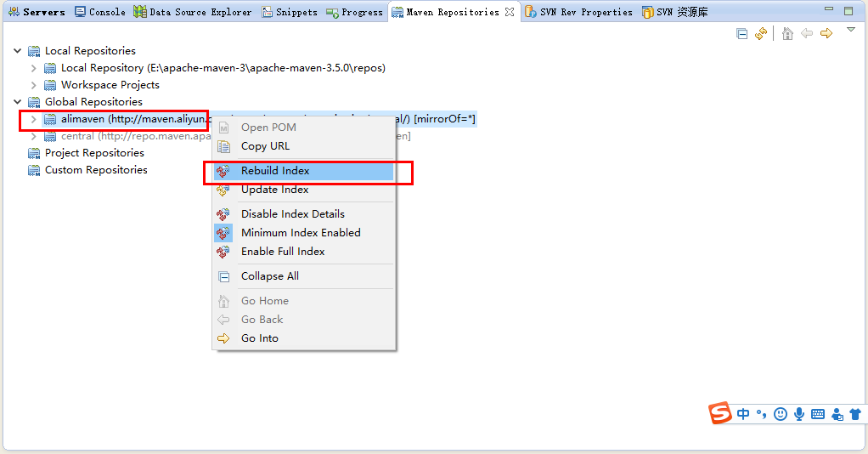Open the Sogou skin shirt icon
Image resolution: width=868 pixels, height=454 pixels.
pos(855,414)
